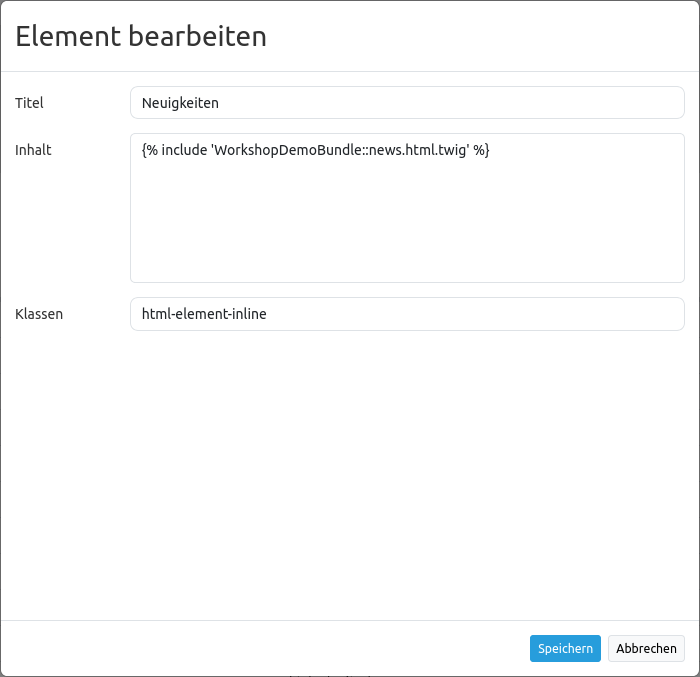Click the Klassen label
The image size is (700, 677).
coord(40,314)
